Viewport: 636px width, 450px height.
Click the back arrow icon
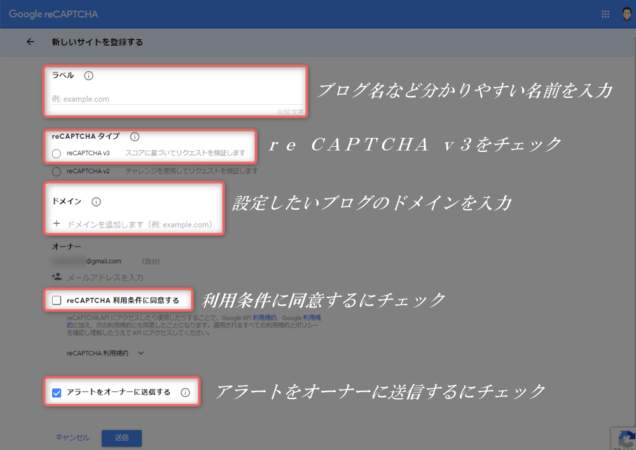pos(30,42)
